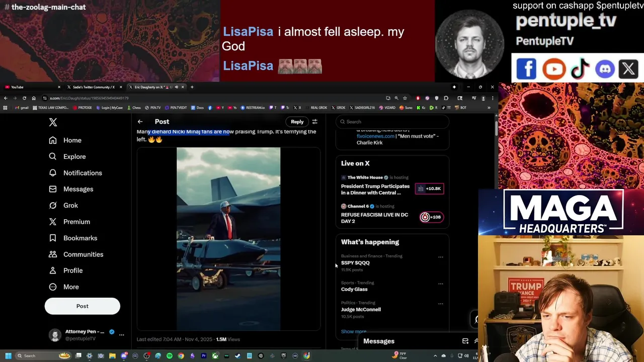Viewport: 644px width, 362px height.
Task: Open Premium from the sidebar
Action: pos(69,222)
